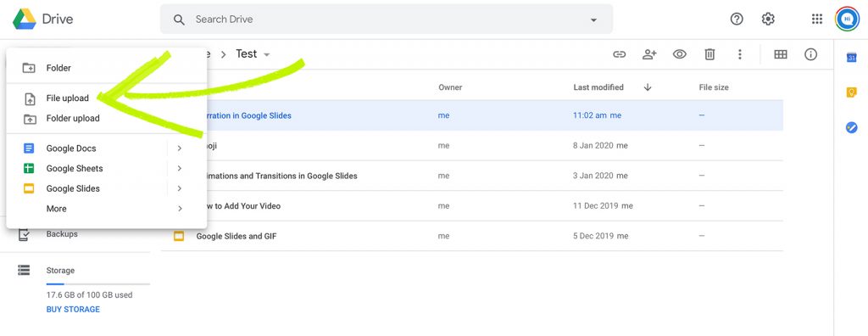This screenshot has width=868, height=336.
Task: Expand the More submenu arrow
Action: (x=180, y=209)
